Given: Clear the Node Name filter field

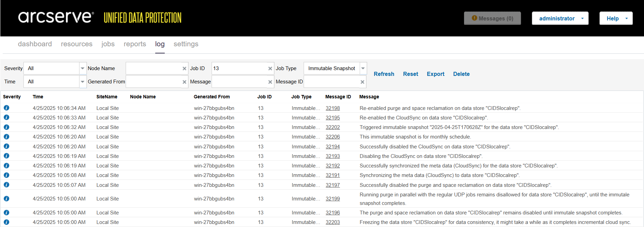Looking at the screenshot, I should [184, 68].
